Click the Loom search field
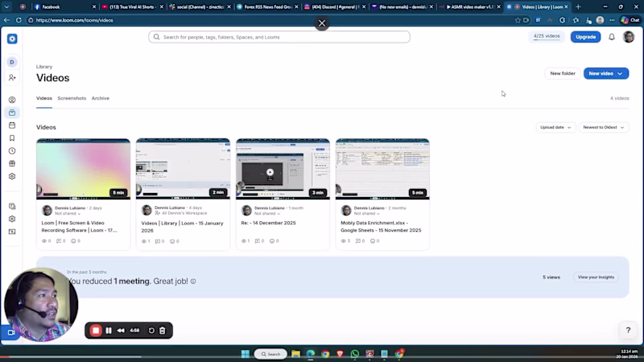 (279, 37)
